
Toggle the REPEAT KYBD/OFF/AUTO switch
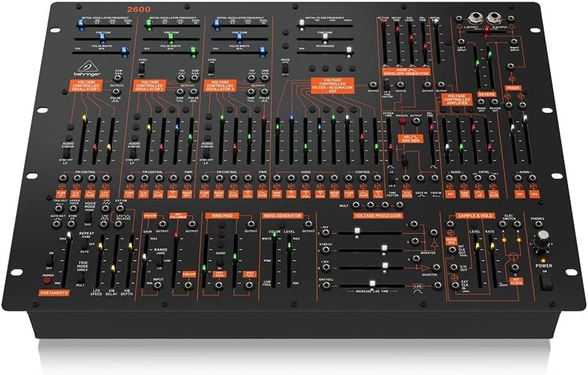[x=84, y=245]
